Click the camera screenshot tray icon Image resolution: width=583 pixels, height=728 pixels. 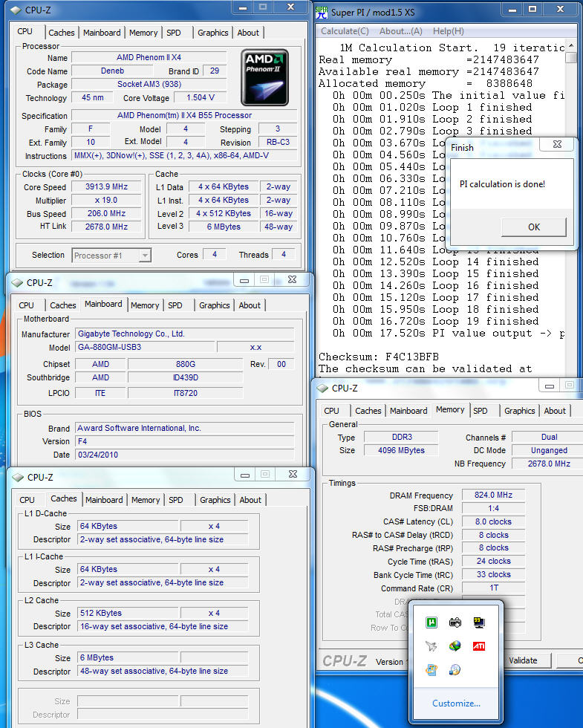coord(455,623)
